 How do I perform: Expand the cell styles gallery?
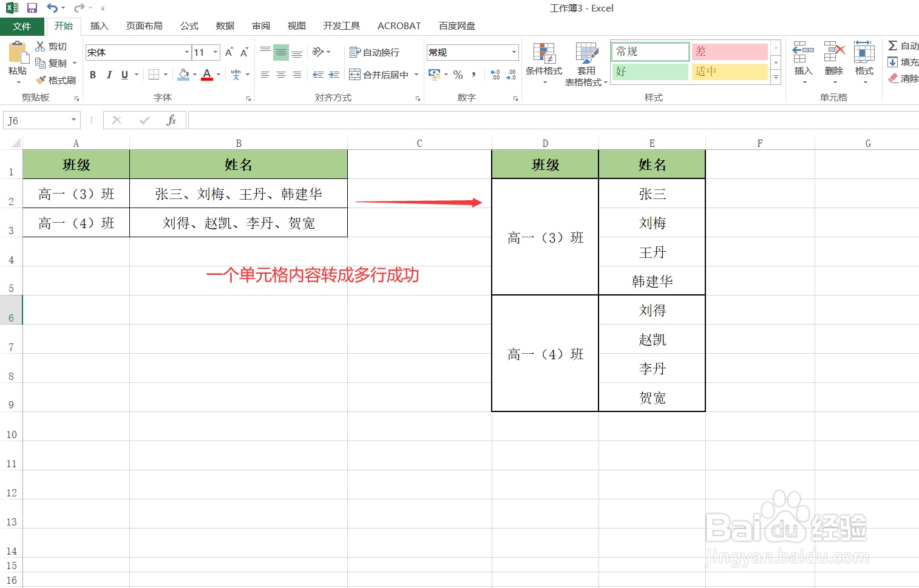click(x=776, y=78)
